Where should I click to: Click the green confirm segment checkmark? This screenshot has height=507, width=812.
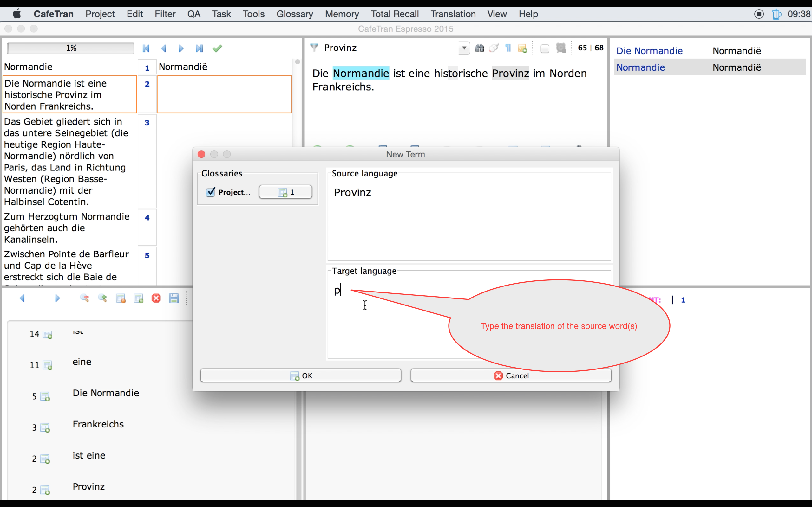(x=217, y=48)
